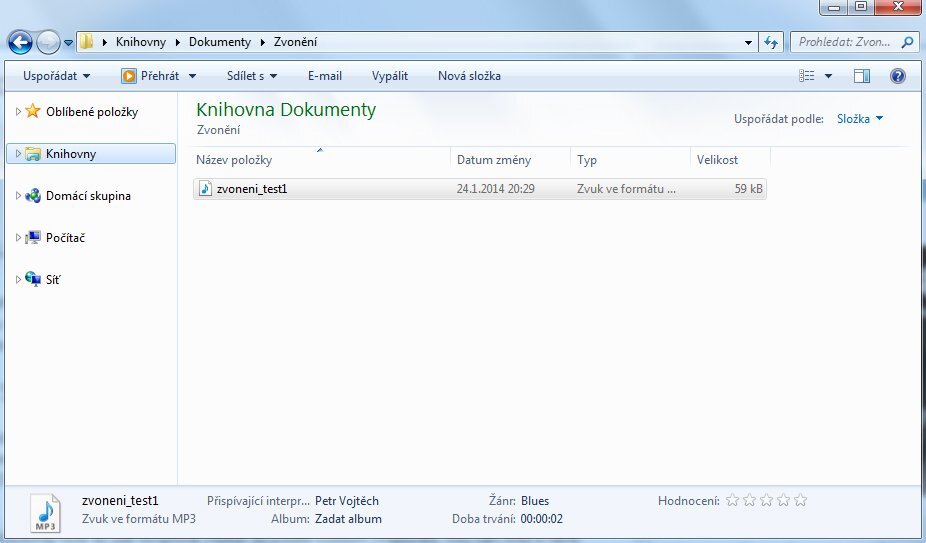The image size is (926, 543).
Task: Toggle the preview pane
Action: click(x=862, y=76)
